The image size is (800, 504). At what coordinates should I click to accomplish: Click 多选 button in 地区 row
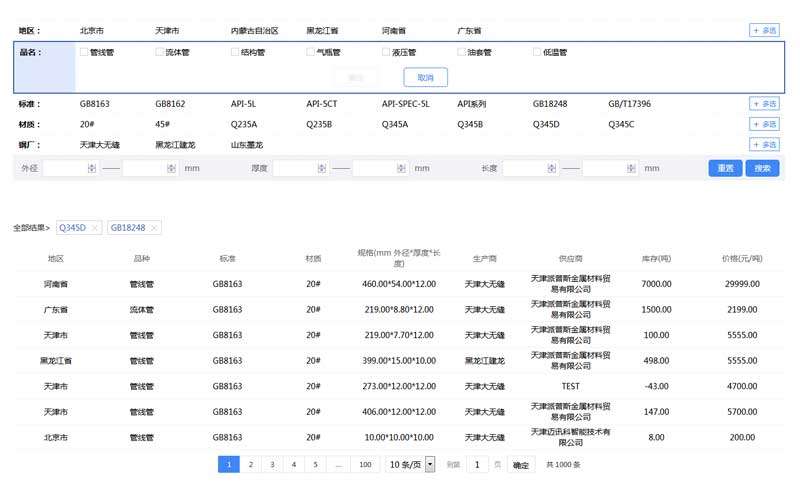click(x=764, y=31)
